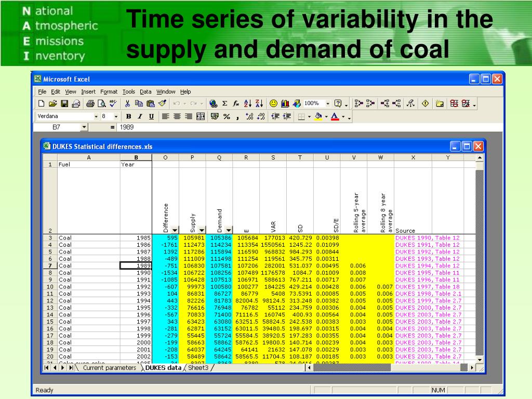Click the formula bar showing 1989
Viewport: 532px width, 399px height.
310,127
